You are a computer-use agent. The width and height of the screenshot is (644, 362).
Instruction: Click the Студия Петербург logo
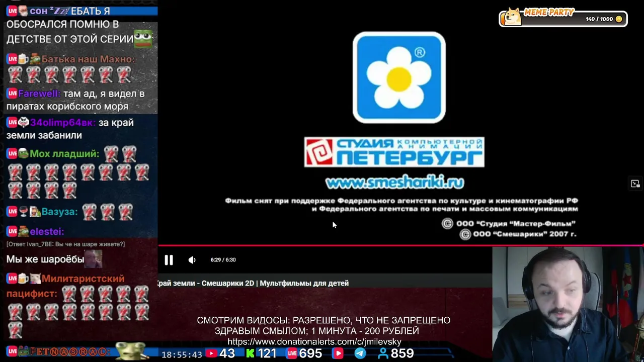point(394,152)
